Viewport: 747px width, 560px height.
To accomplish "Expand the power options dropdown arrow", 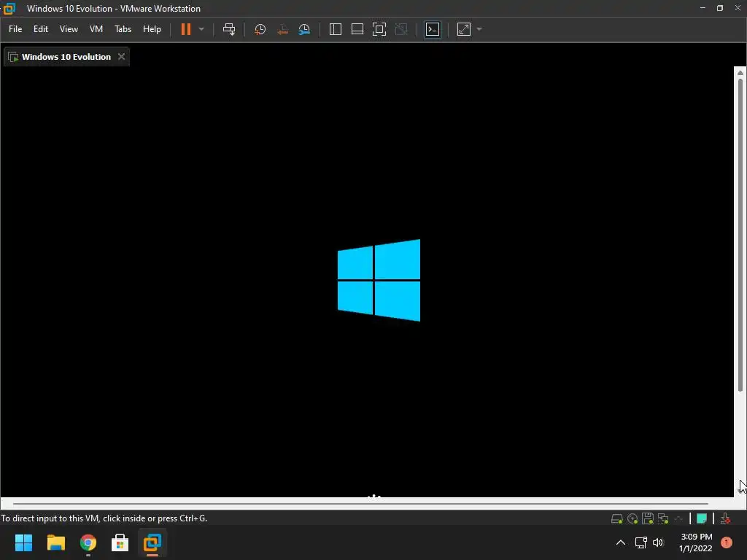I will [x=201, y=29].
